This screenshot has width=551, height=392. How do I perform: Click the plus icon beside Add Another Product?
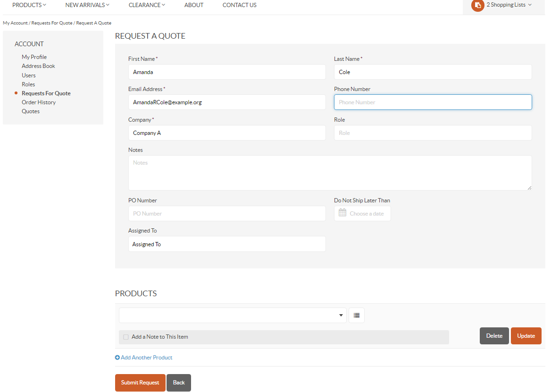(117, 358)
